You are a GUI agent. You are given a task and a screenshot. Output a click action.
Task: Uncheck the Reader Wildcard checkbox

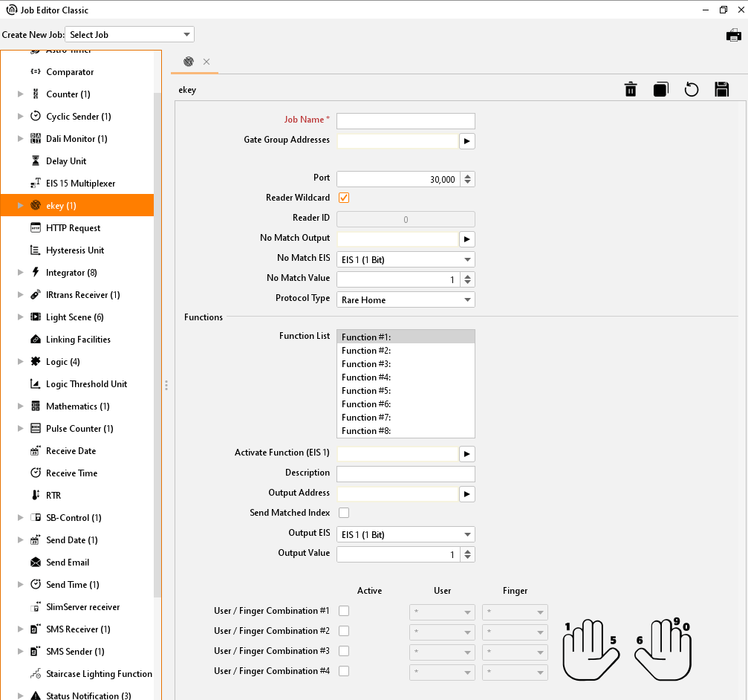[344, 198]
